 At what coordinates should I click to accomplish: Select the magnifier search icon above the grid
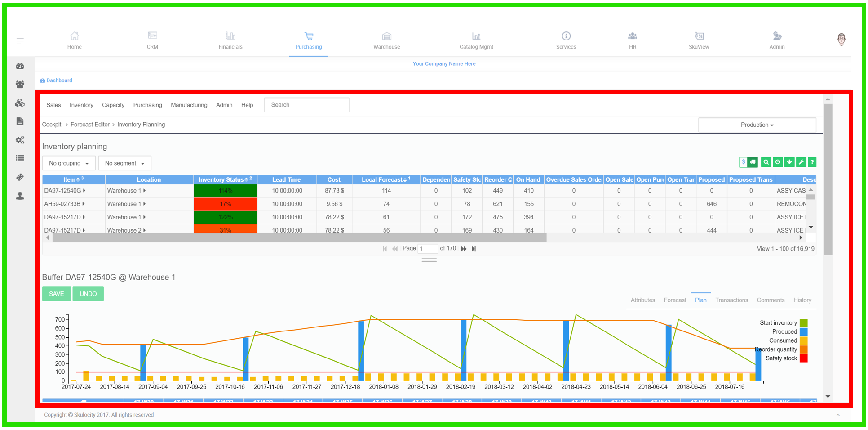pyautogui.click(x=766, y=162)
